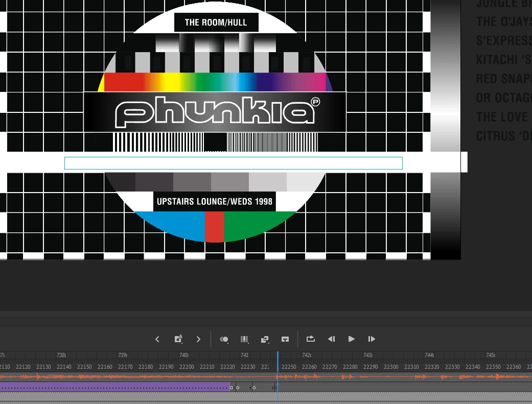Click the Insert Tween icon

pos(265,339)
